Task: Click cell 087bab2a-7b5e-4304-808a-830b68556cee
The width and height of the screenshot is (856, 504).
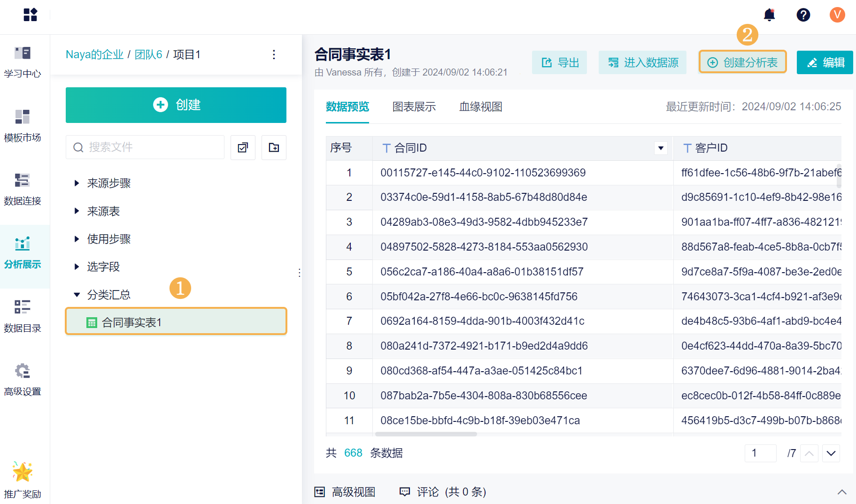Action: (x=523, y=396)
